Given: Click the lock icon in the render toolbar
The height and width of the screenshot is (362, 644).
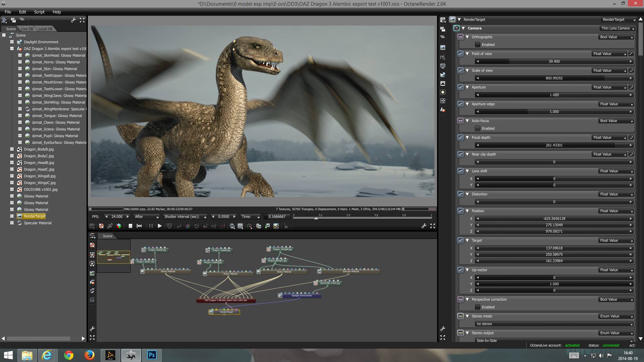Looking at the screenshot, I should (286, 226).
